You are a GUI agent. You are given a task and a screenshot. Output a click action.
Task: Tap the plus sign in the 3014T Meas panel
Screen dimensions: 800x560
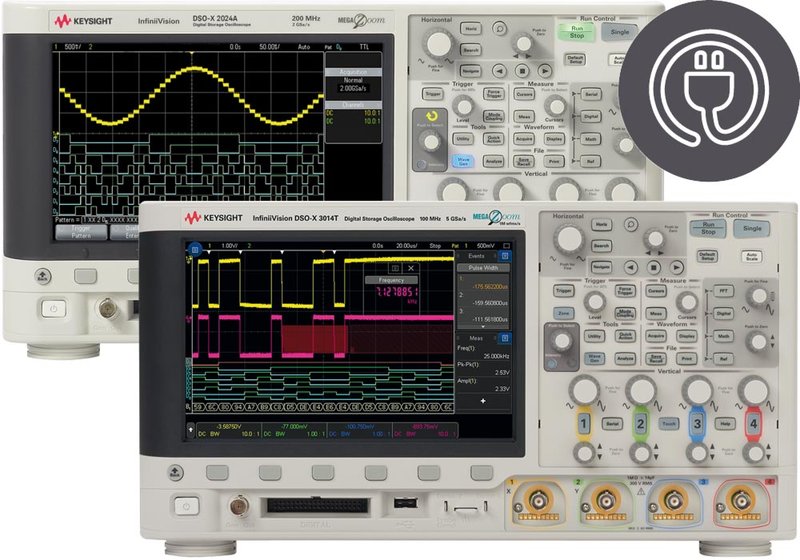coord(483,401)
